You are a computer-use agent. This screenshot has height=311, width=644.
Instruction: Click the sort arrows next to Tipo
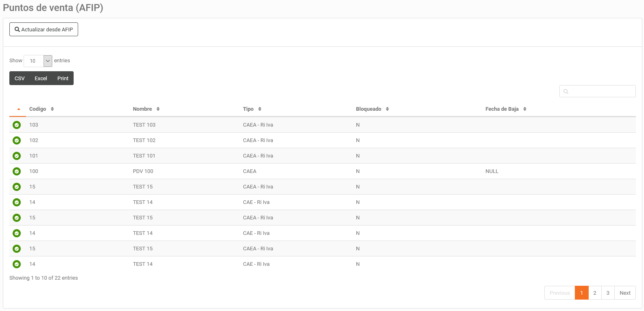pyautogui.click(x=260, y=109)
